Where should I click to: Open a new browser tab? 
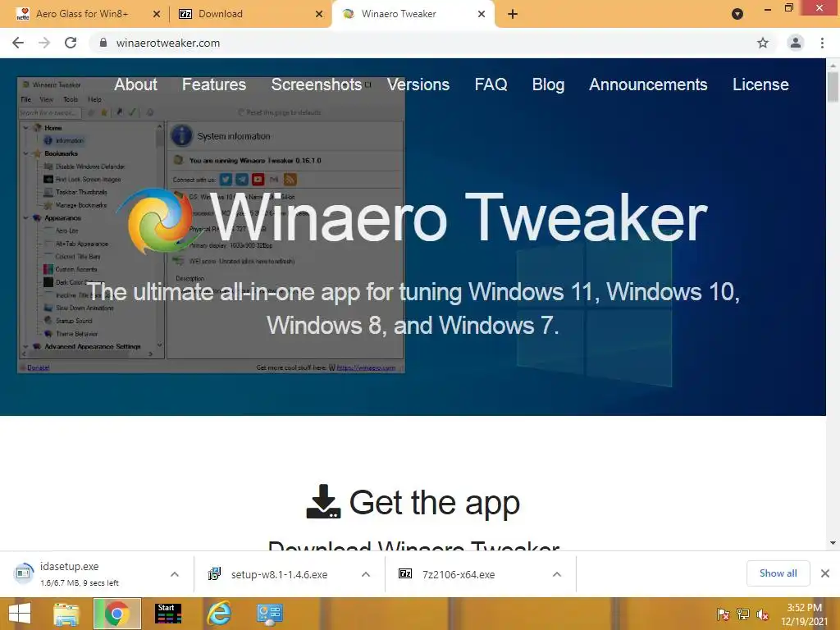point(513,14)
